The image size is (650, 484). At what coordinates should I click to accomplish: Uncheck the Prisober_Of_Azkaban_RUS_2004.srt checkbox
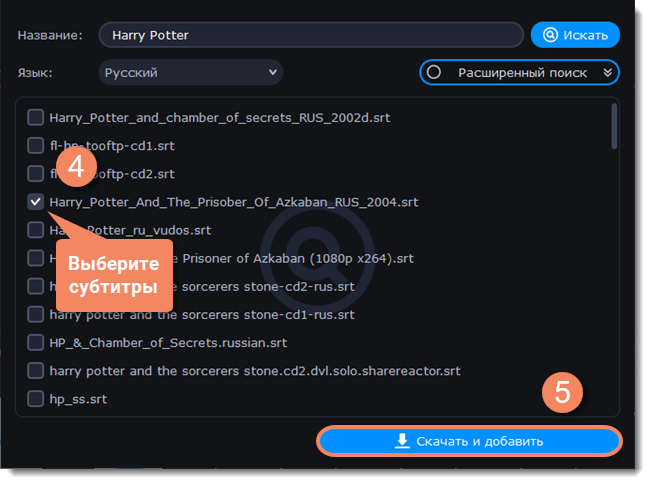coord(36,202)
